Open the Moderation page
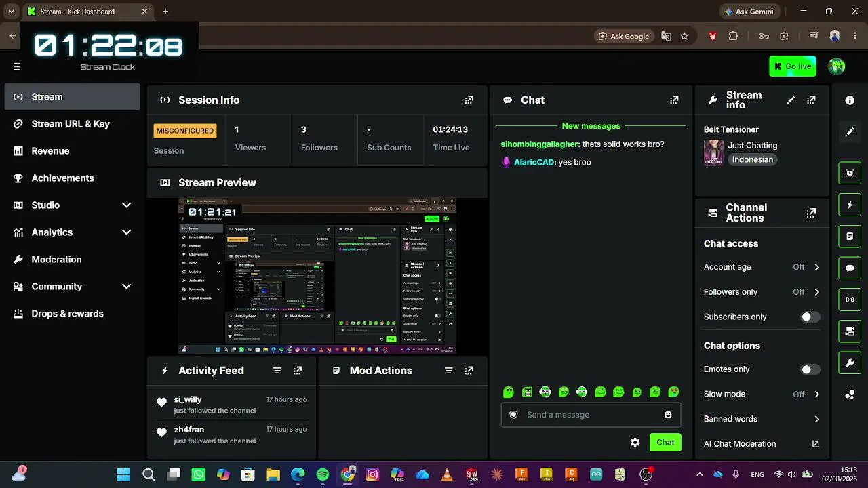 pos(72,260)
